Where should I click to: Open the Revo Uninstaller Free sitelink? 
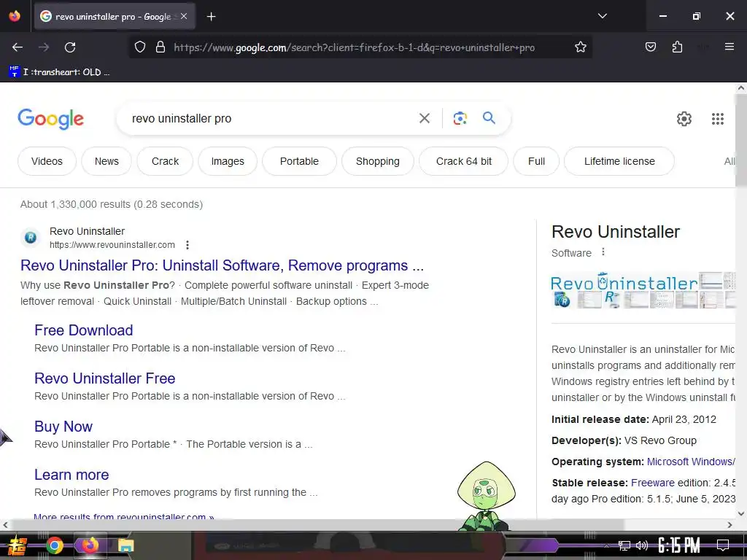(105, 378)
